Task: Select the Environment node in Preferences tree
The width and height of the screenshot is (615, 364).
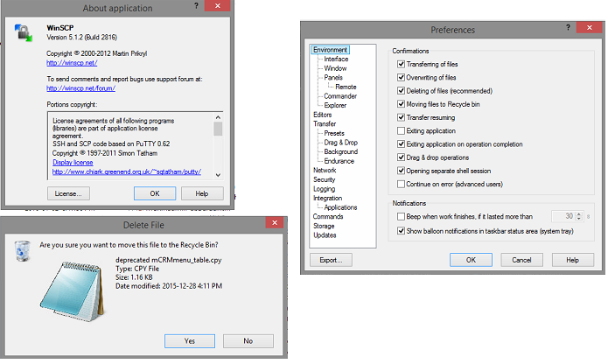Action: pyautogui.click(x=330, y=51)
